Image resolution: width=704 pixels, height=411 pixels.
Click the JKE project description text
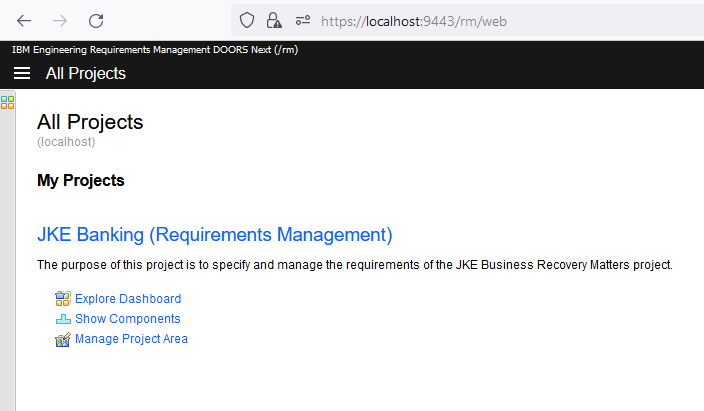coord(355,265)
